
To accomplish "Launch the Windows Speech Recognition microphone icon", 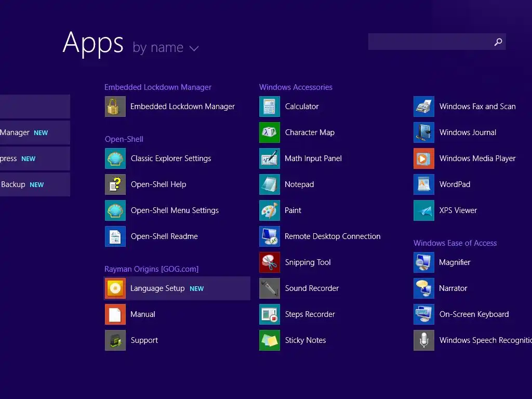I will point(424,340).
